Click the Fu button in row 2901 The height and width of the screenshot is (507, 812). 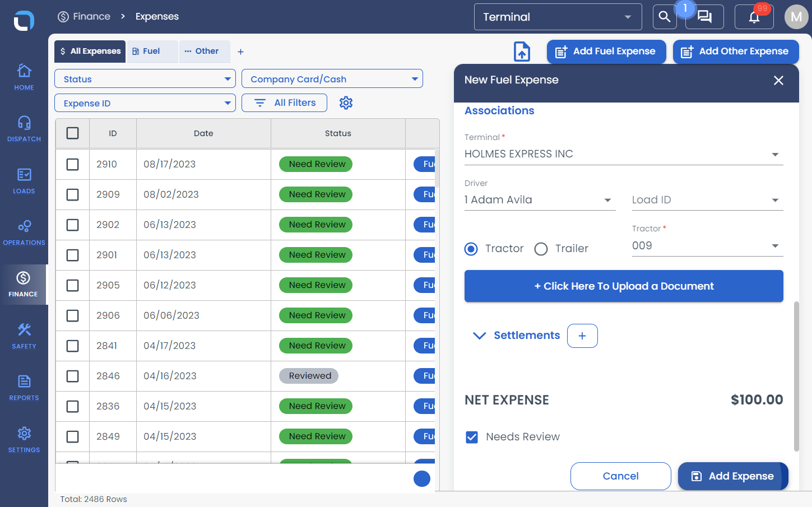[424, 255]
